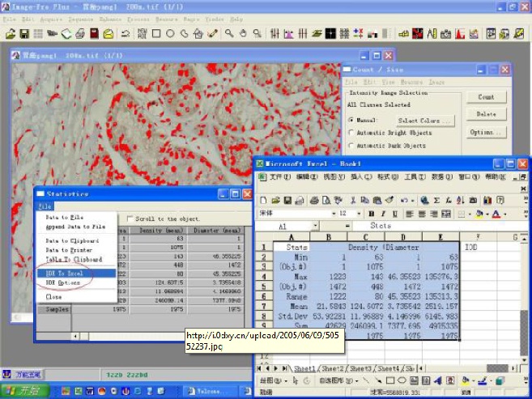Choose 'DDE To Excel' from File menu
Screen dimensions: 532x399
coord(63,274)
